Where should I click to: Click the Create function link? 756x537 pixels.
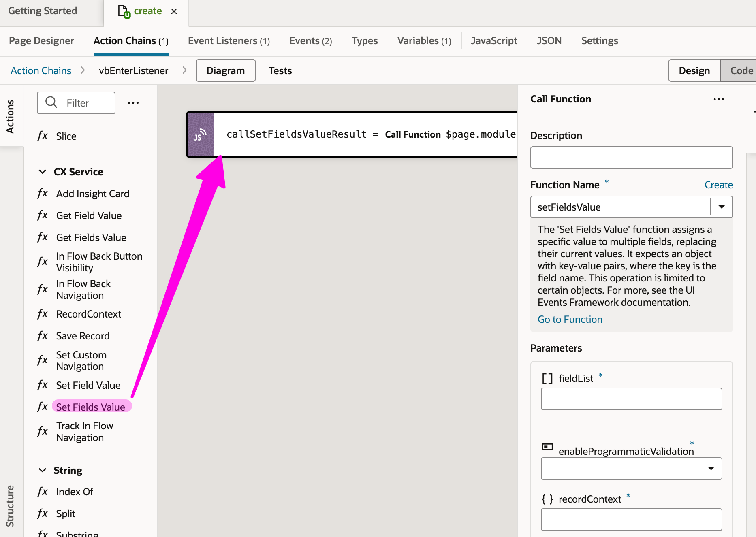[x=718, y=185]
